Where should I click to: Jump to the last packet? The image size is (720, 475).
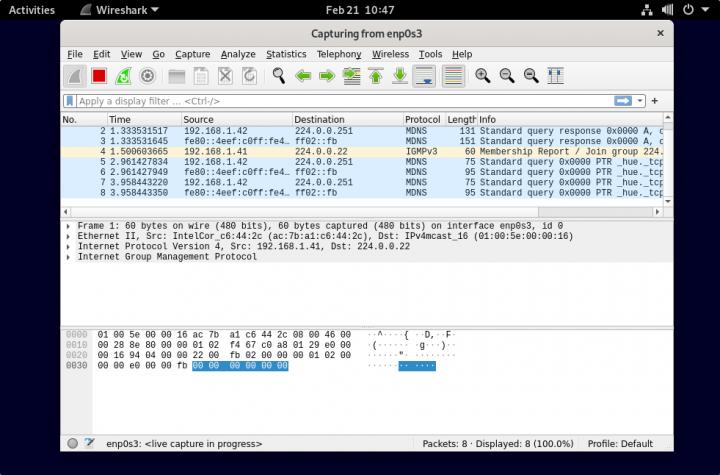coord(400,76)
